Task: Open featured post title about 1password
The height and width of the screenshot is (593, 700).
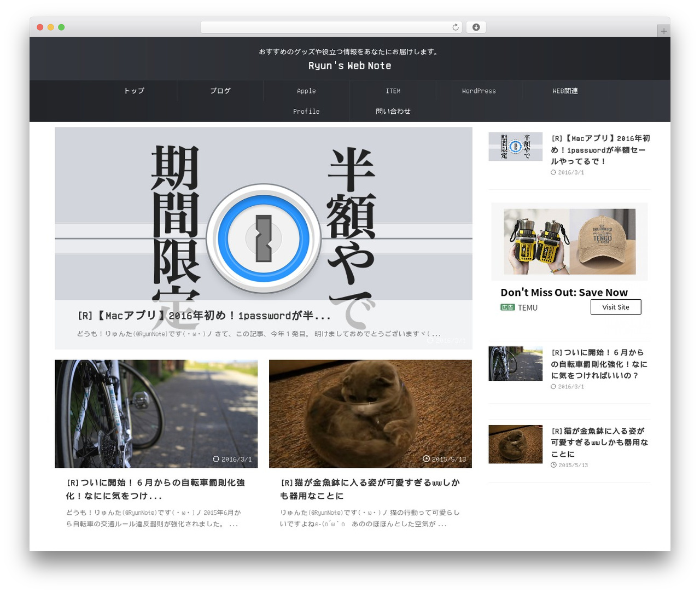Action: [x=204, y=316]
